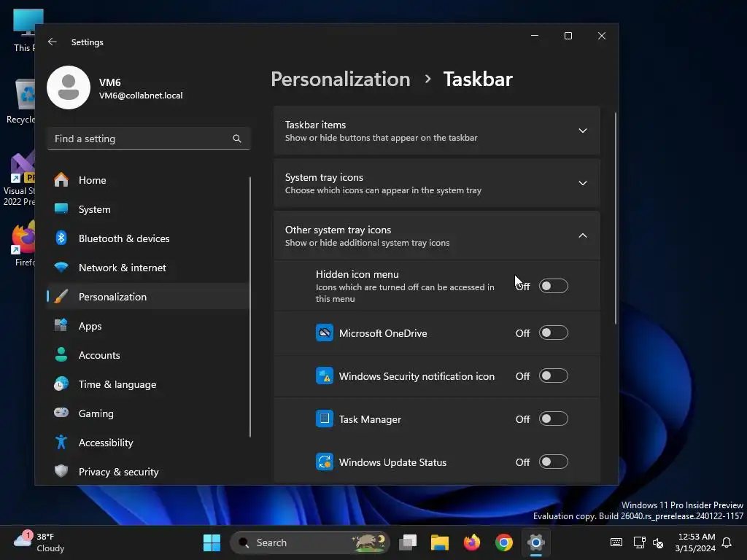Launch Firefox from the taskbar
Screen dimensions: 747x560
coord(472,542)
